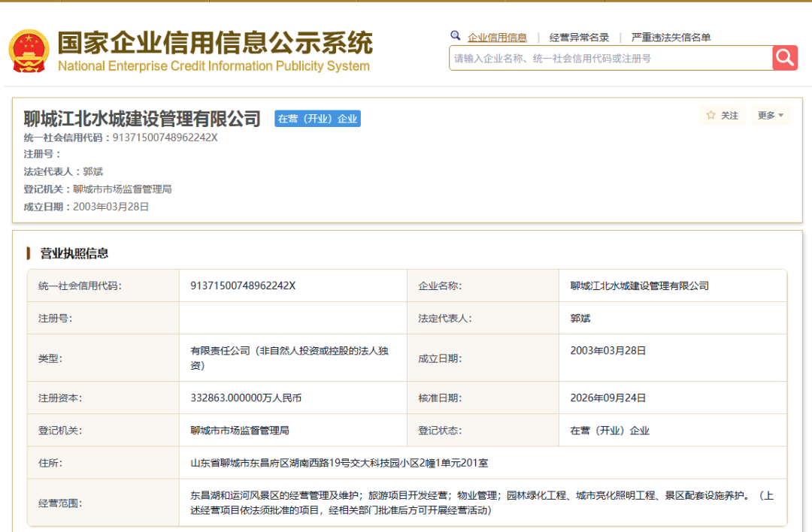Select the 企业信用信息 search tab
812x532 pixels.
click(x=497, y=38)
